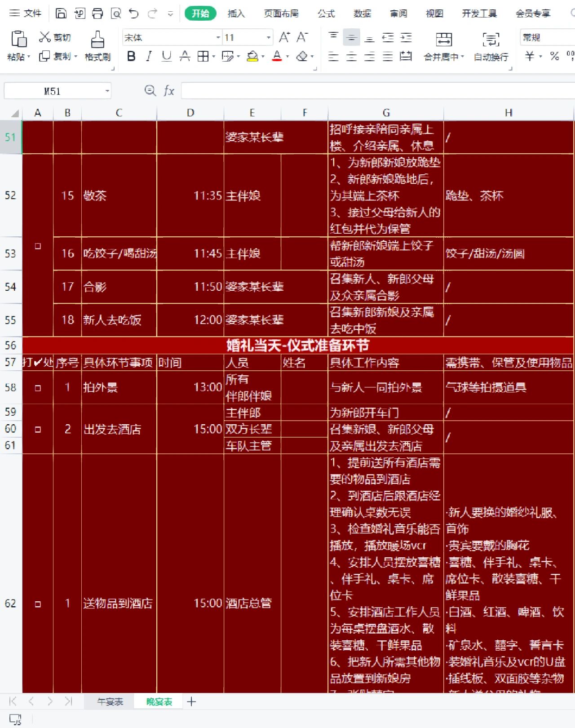Open the 数据 ribbon tab
Viewport: 575px width, 728px height.
click(362, 13)
